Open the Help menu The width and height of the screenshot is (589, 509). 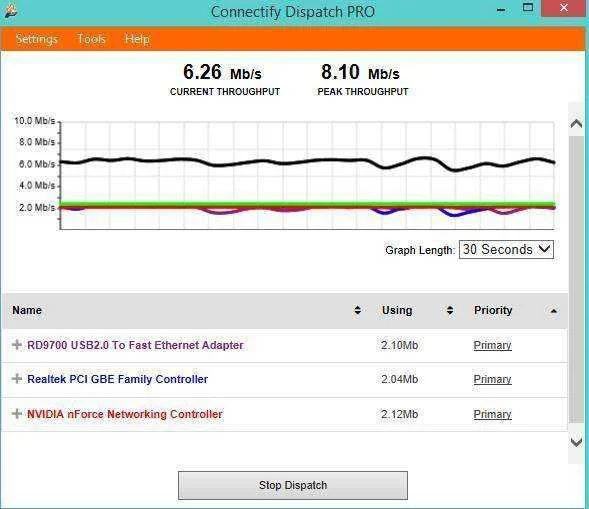coord(137,39)
